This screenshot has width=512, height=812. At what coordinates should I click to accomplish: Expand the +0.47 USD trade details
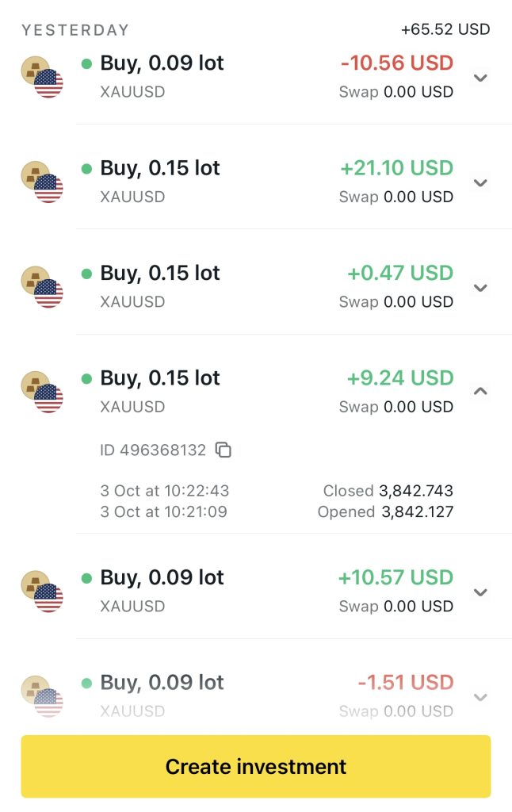tap(480, 287)
